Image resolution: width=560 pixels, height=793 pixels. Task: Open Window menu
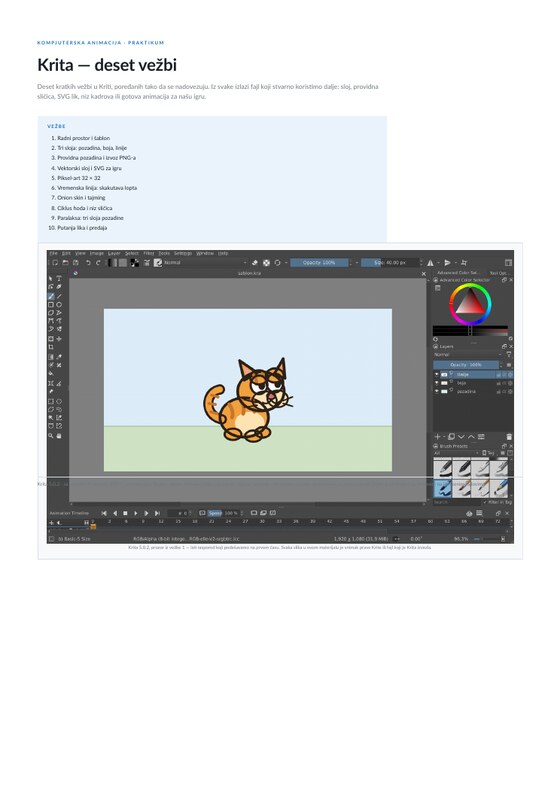point(205,253)
